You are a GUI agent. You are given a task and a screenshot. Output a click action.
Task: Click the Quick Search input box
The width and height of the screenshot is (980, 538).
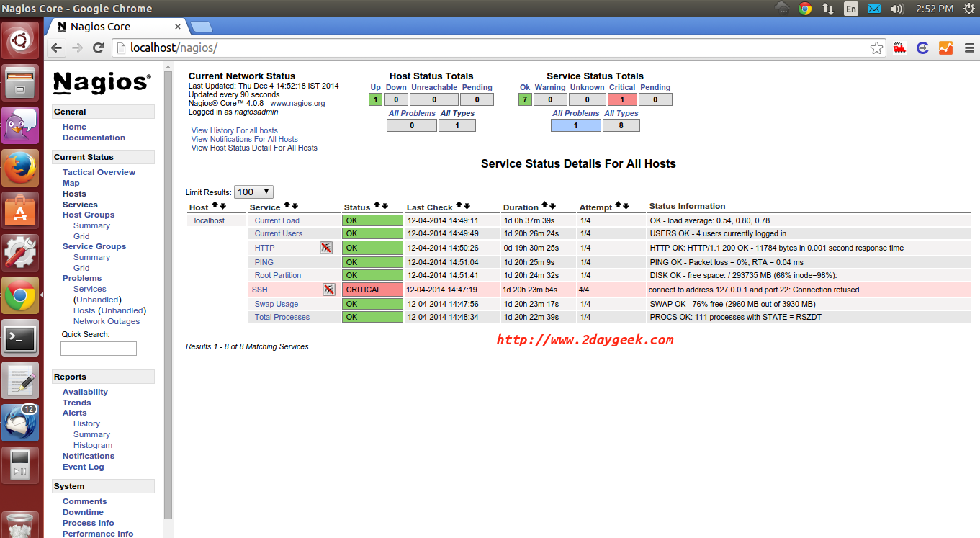[99, 349]
